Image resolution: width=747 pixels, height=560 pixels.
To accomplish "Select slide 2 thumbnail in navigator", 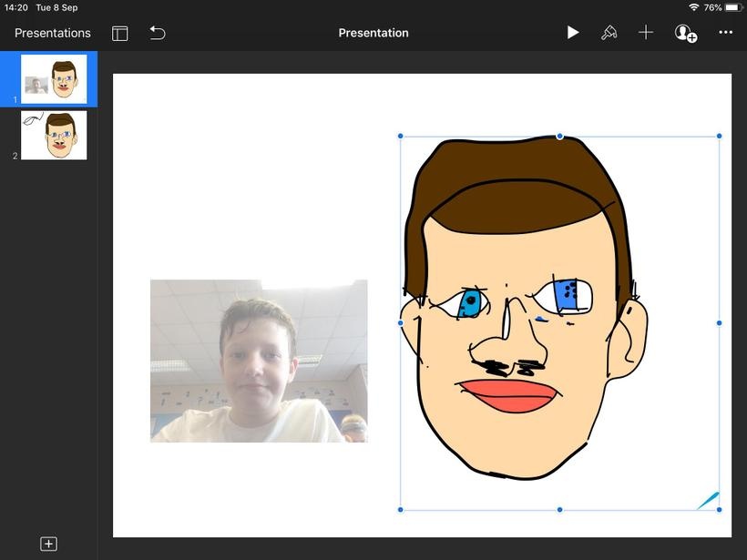I will 54,135.
